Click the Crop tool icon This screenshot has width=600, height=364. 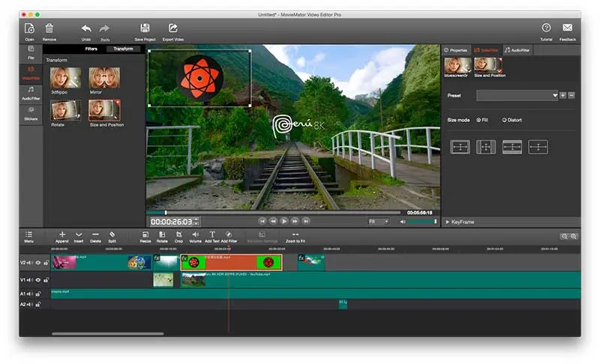pos(178,234)
